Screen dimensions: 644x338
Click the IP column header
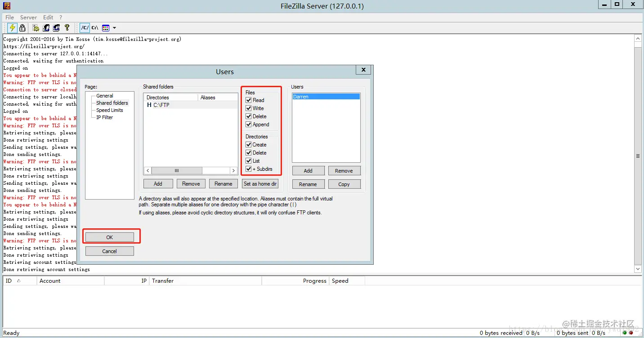pos(127,281)
